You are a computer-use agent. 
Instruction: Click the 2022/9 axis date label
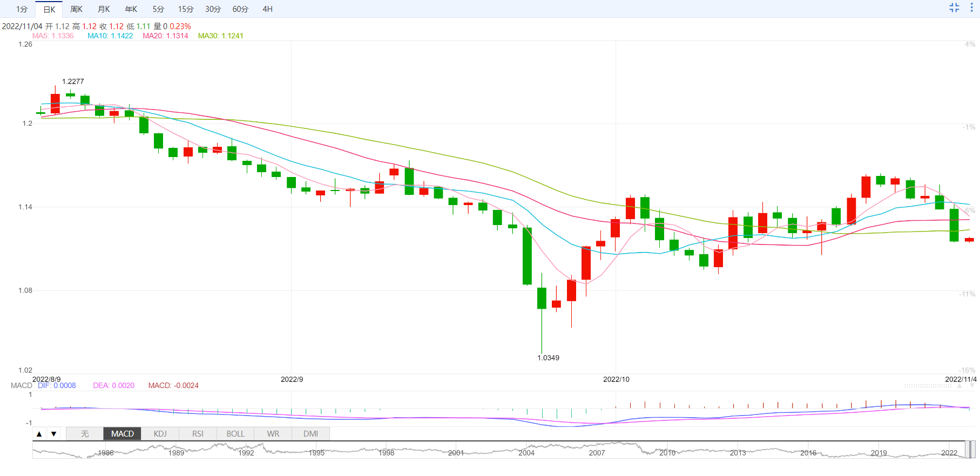point(292,379)
